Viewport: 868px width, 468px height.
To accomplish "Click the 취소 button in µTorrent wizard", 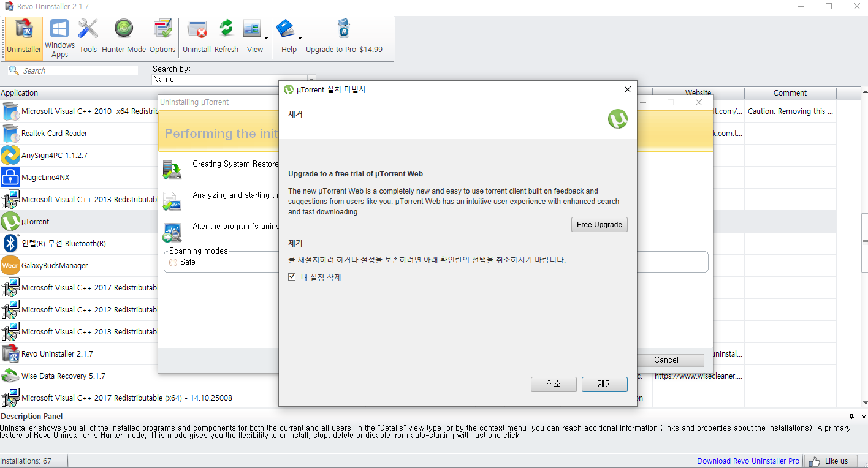I will click(554, 384).
